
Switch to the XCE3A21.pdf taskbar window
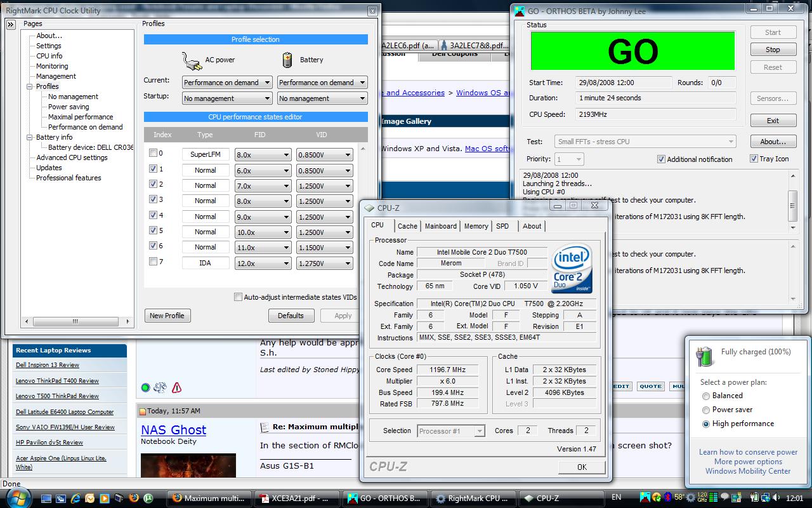[296, 498]
